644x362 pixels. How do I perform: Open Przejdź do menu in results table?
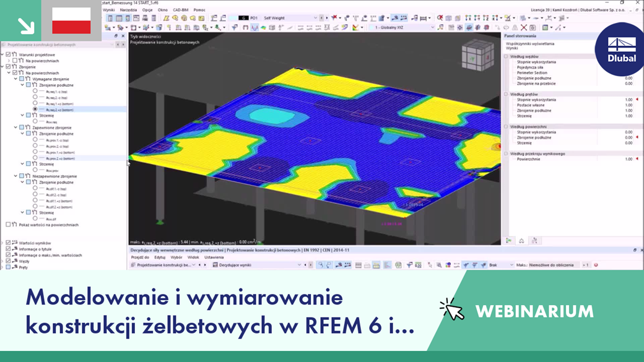[140, 257]
